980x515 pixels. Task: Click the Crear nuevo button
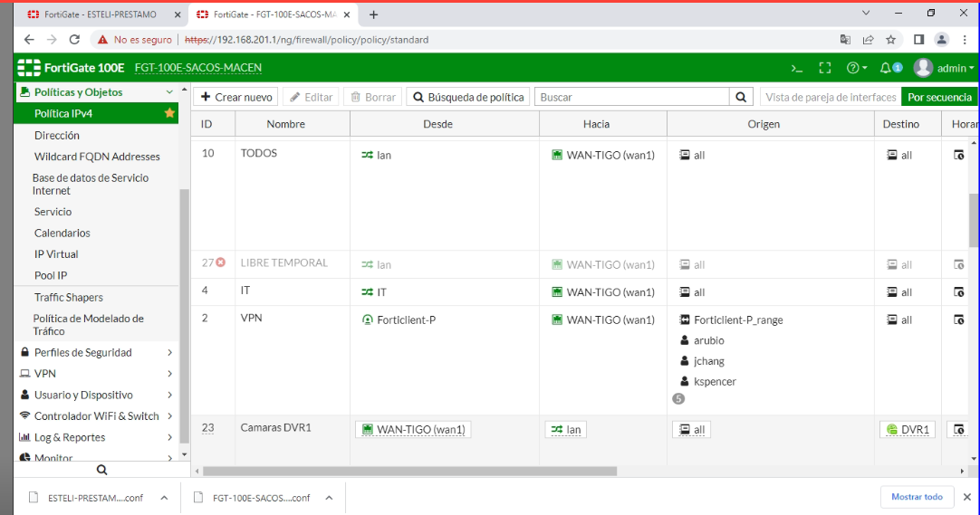(235, 97)
